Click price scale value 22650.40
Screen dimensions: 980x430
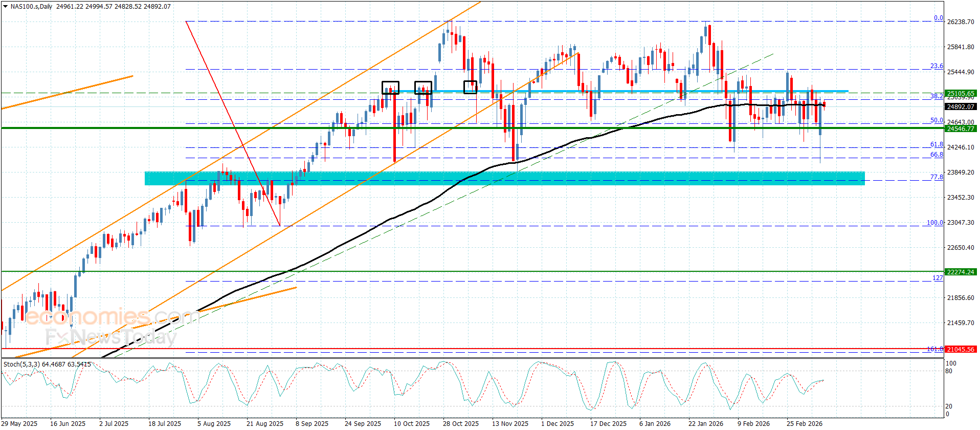pyautogui.click(x=961, y=248)
